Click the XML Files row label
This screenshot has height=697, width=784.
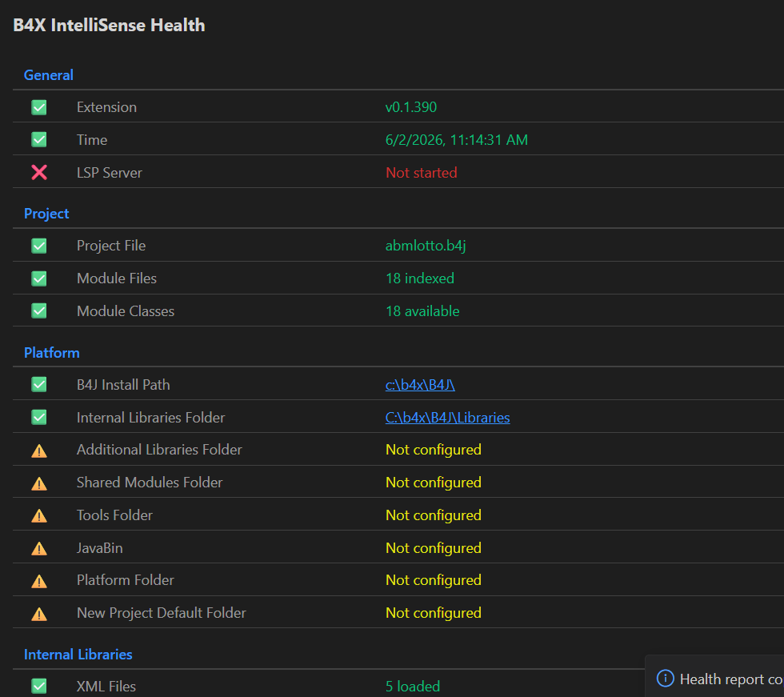point(106,686)
